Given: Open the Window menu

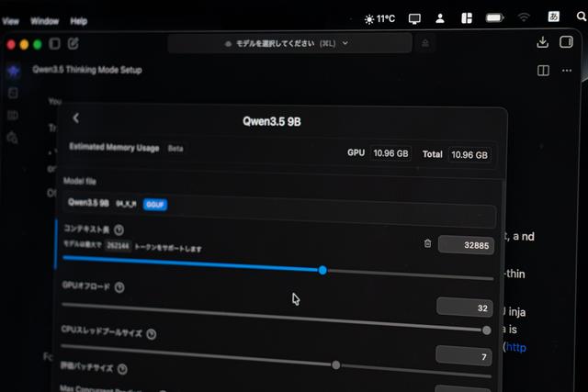Looking at the screenshot, I should click(44, 20).
